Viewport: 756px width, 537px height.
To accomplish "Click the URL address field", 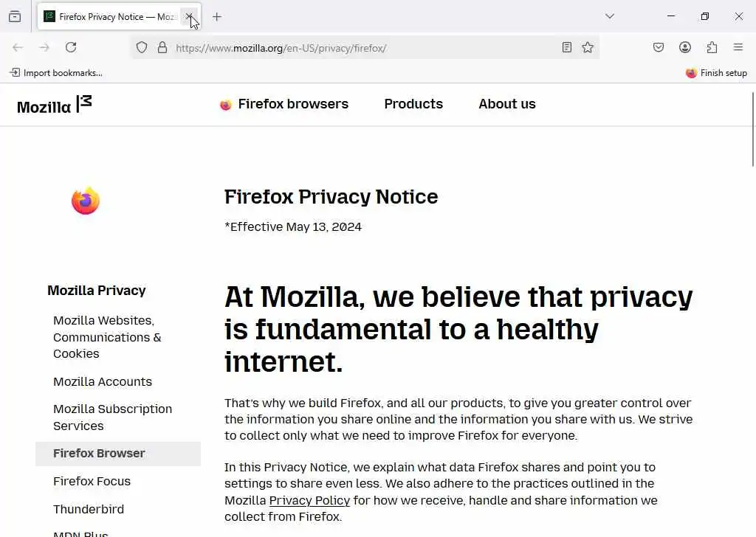I will point(362,48).
